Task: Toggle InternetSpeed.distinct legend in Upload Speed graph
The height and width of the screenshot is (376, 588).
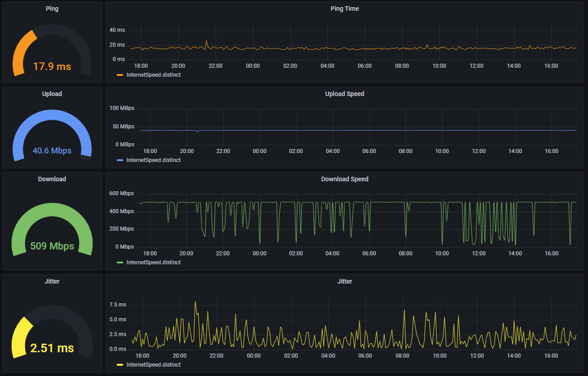Action: point(154,160)
